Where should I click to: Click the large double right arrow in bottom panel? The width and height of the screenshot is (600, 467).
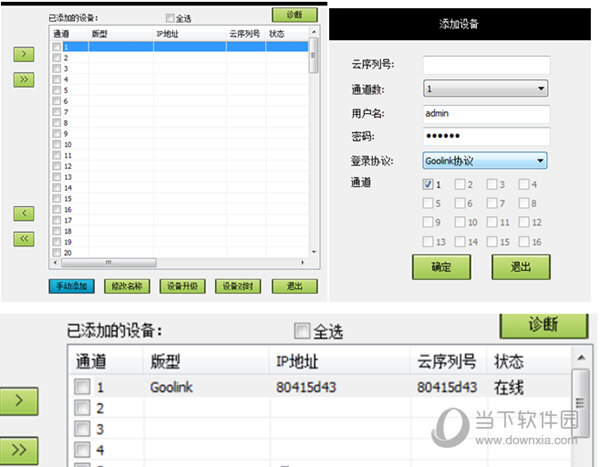coord(19,450)
